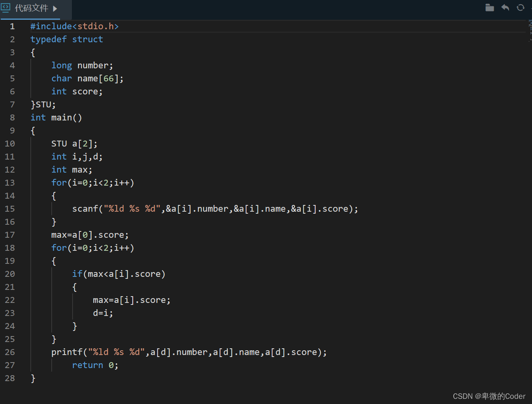Click line number 28 in gutter
Screen dimensions: 532x404
[10, 378]
